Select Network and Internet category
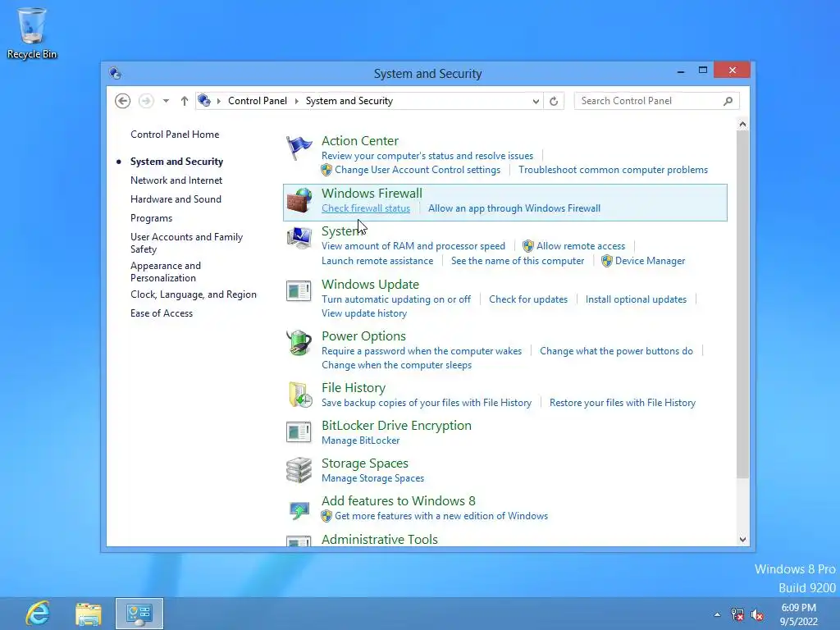The image size is (840, 630). point(176,180)
